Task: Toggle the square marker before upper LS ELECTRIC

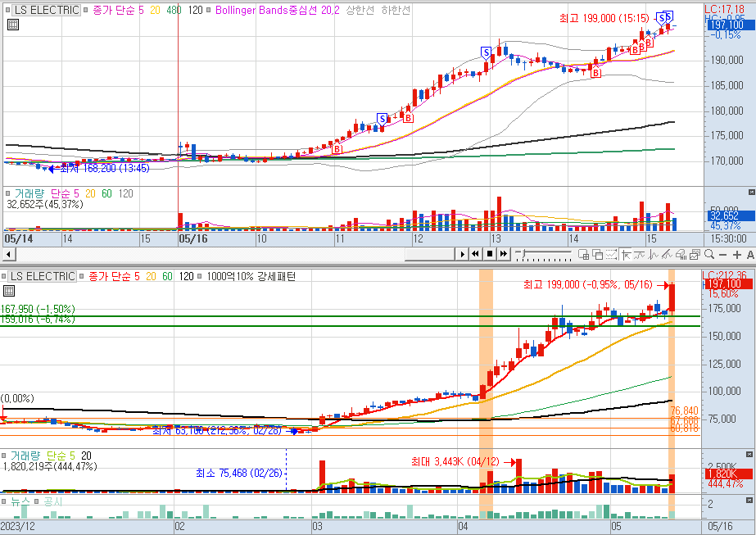Action: pyautogui.click(x=7, y=9)
